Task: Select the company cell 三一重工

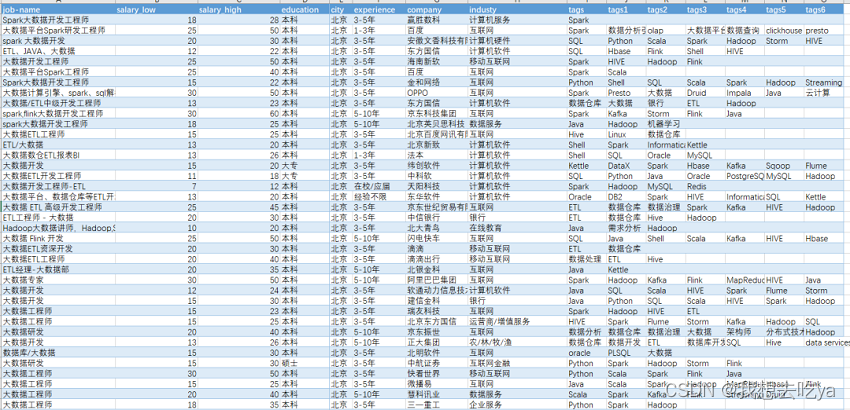Action: 436,405
